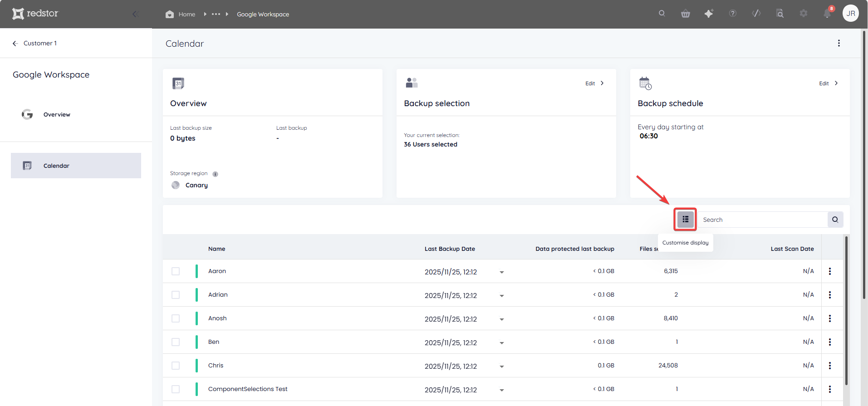This screenshot has width=868, height=406.
Task: Open Calendar page kebab menu
Action: pos(839,43)
